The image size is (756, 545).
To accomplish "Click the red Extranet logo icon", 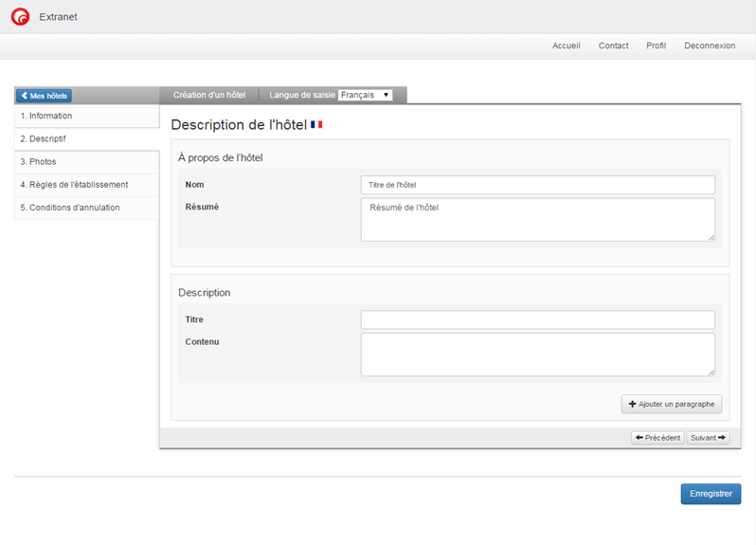I will [x=20, y=16].
